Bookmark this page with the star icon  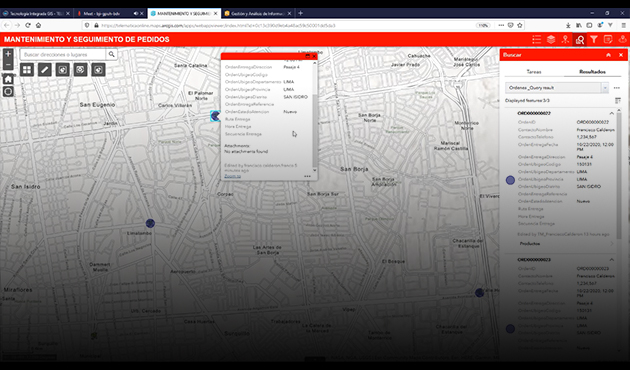click(x=520, y=25)
